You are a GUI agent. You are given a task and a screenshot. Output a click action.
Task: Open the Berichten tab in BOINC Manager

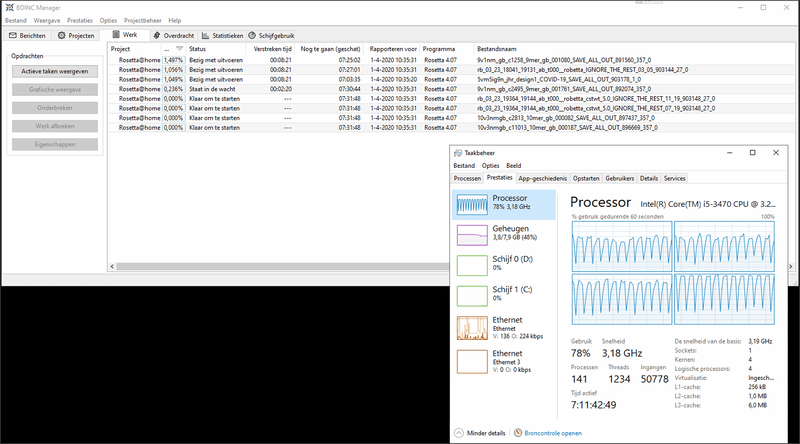[x=27, y=35]
